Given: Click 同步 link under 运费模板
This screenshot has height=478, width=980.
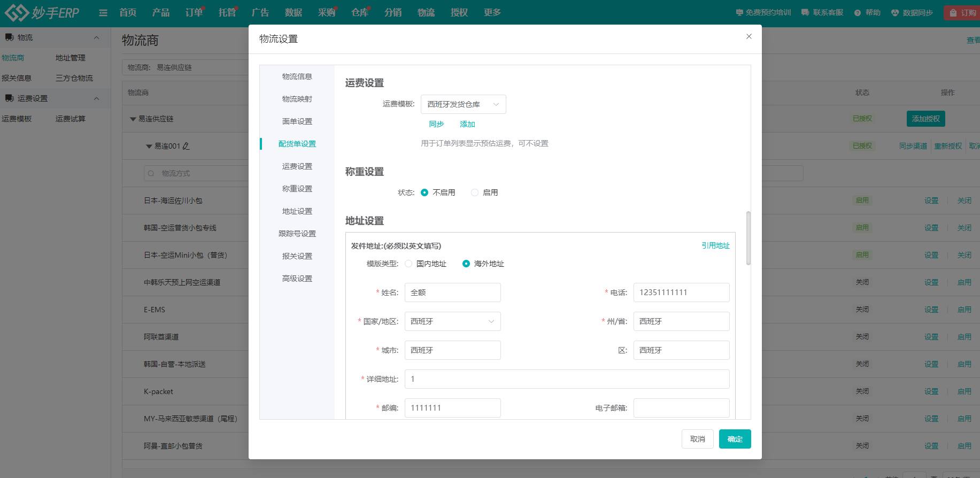Looking at the screenshot, I should click(436, 124).
